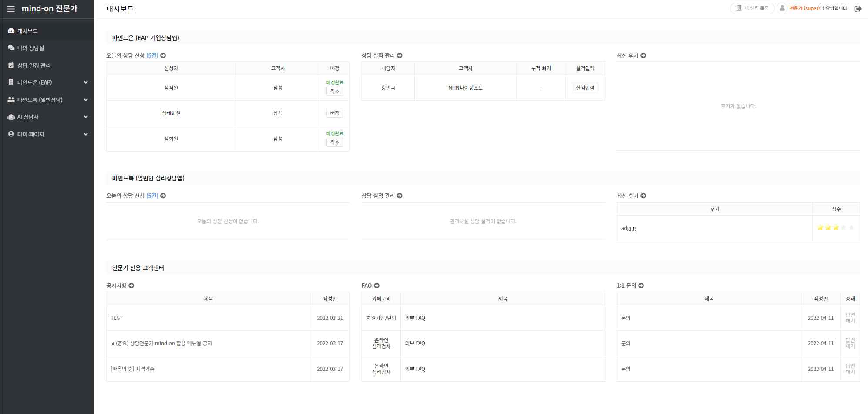This screenshot has height=414, width=868.
Task: Open 나의 상담실 in sidebar
Action: (x=47, y=48)
